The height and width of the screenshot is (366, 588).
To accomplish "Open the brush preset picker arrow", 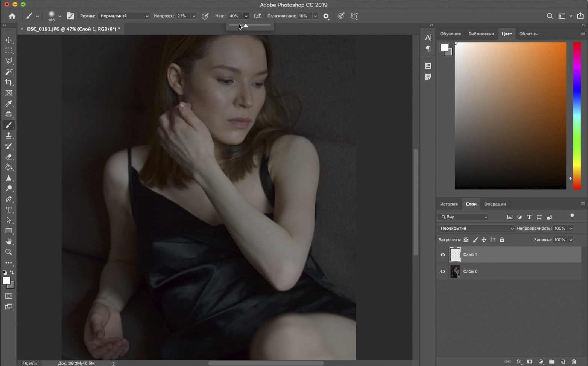I will [x=59, y=16].
